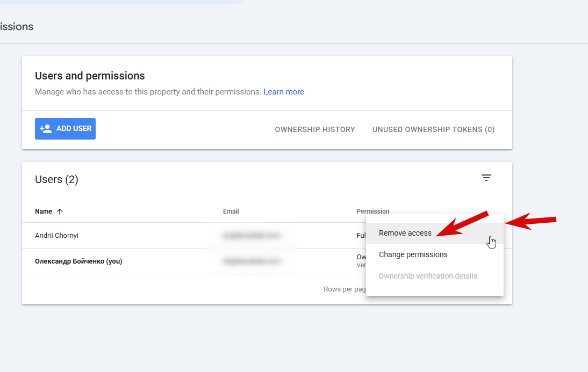Select the Олександр Бойченко (you) row
This screenshot has width=588, height=372.
pos(194,261)
